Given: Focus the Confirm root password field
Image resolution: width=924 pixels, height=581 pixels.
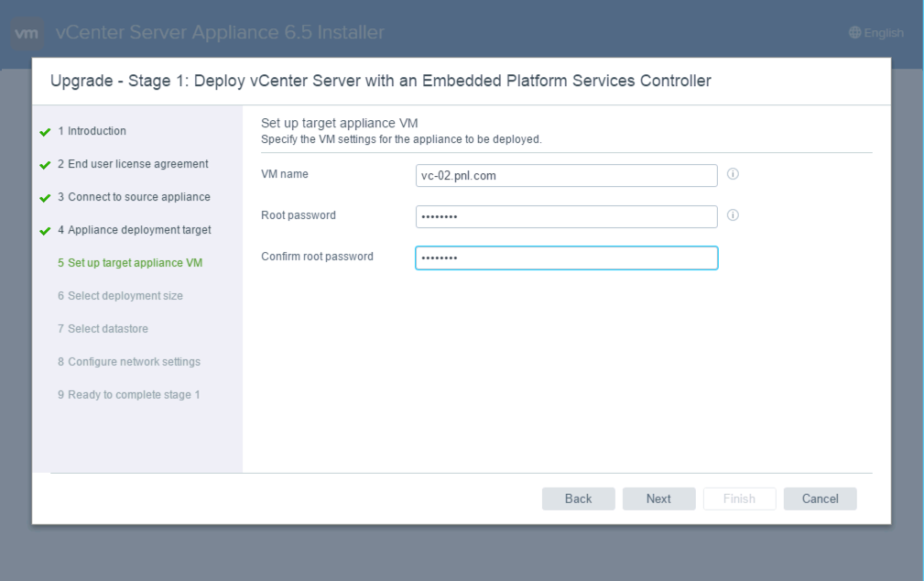Looking at the screenshot, I should click(x=566, y=258).
